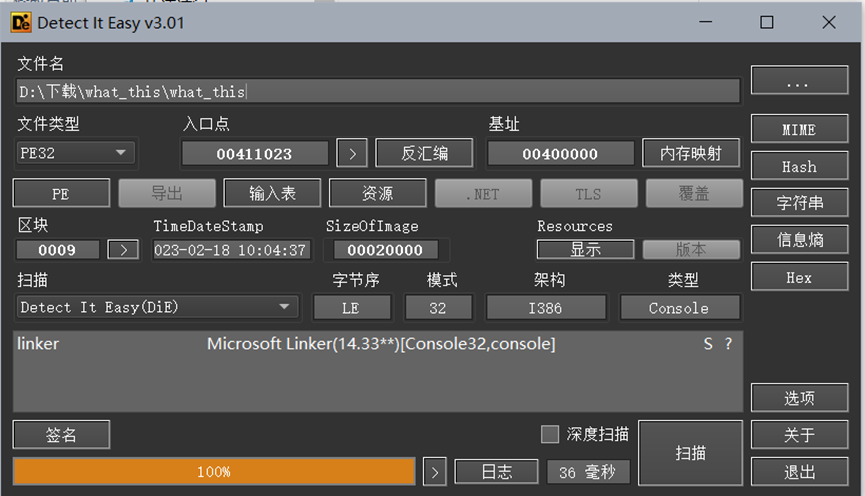Click the LE endianness field
865x496 pixels.
(x=352, y=307)
